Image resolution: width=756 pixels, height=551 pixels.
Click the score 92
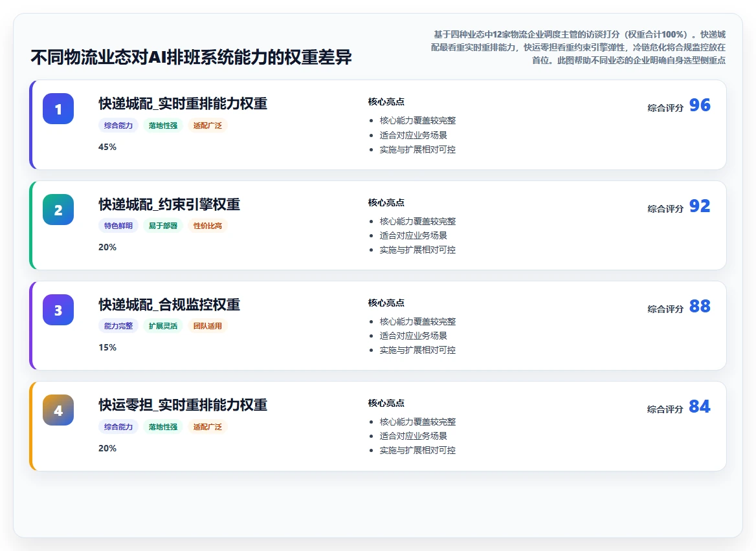pos(700,206)
